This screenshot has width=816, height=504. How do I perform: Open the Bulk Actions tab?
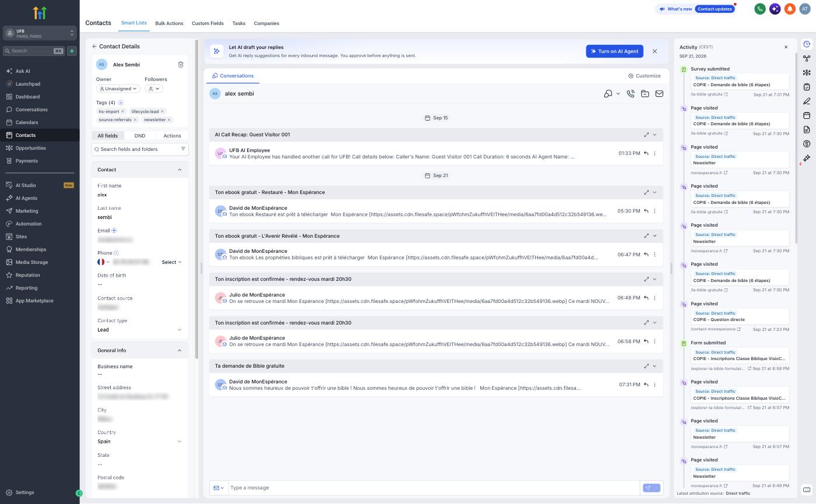pyautogui.click(x=169, y=23)
